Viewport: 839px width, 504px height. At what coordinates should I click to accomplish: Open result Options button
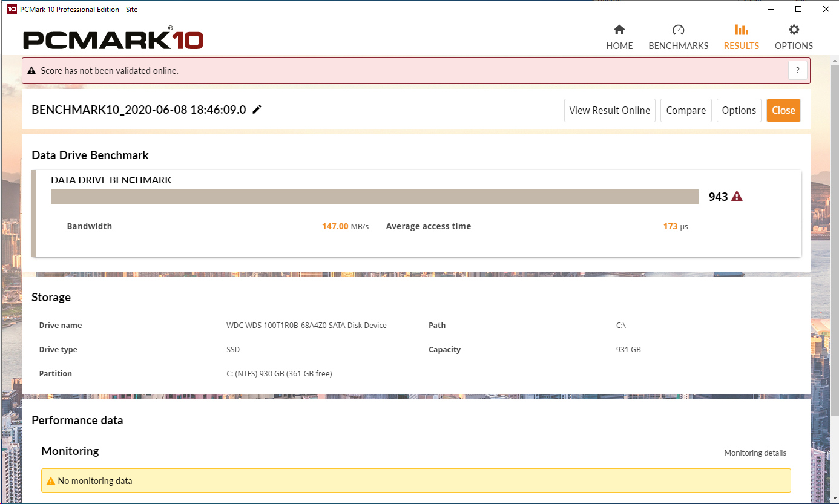pos(739,110)
